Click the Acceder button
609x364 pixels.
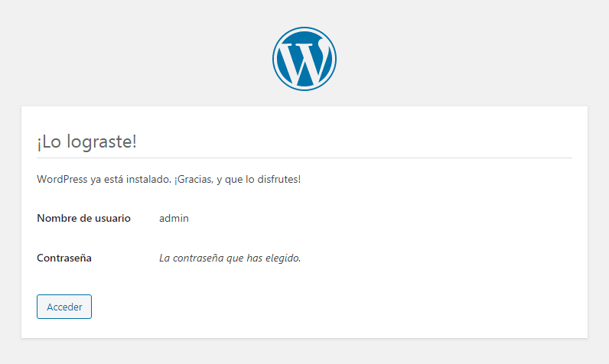[64, 307]
